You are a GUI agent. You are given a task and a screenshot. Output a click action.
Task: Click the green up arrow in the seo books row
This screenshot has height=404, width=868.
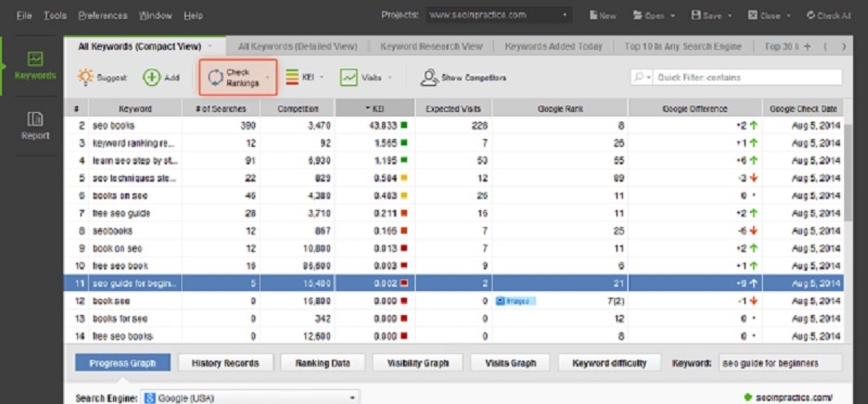coord(753,125)
